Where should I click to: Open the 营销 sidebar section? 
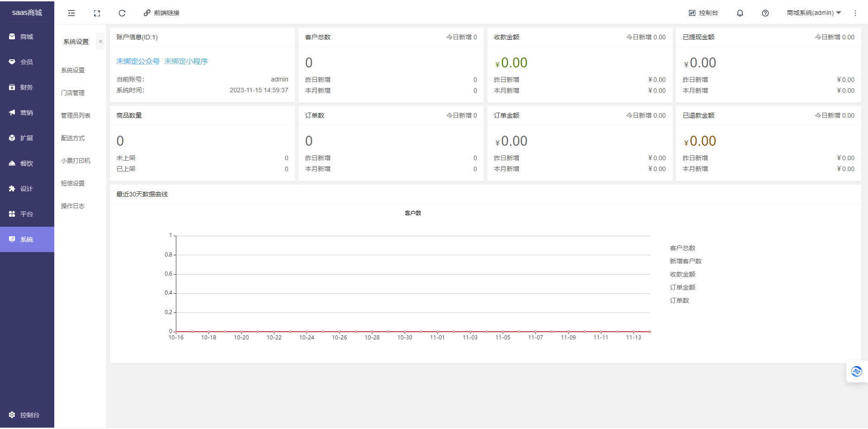27,113
